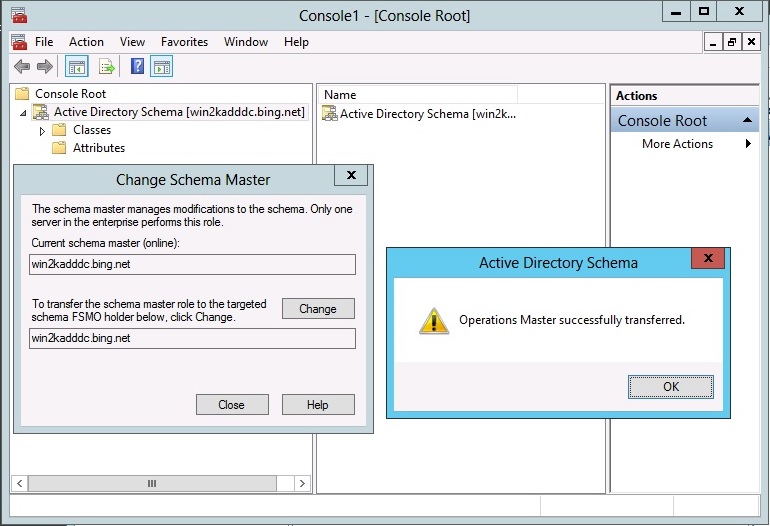Minimize the inner Console Root child window
Viewport: 770px width, 526px height.
pyautogui.click(x=713, y=42)
